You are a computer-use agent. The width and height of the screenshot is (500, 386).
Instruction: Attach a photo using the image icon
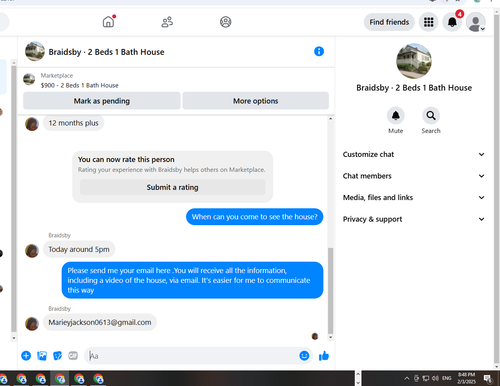(x=42, y=356)
